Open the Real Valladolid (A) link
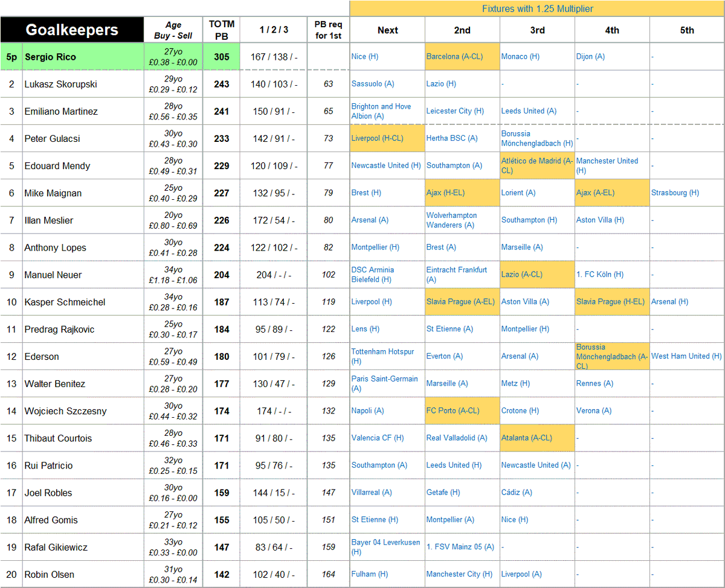The image size is (725, 588). (457, 438)
